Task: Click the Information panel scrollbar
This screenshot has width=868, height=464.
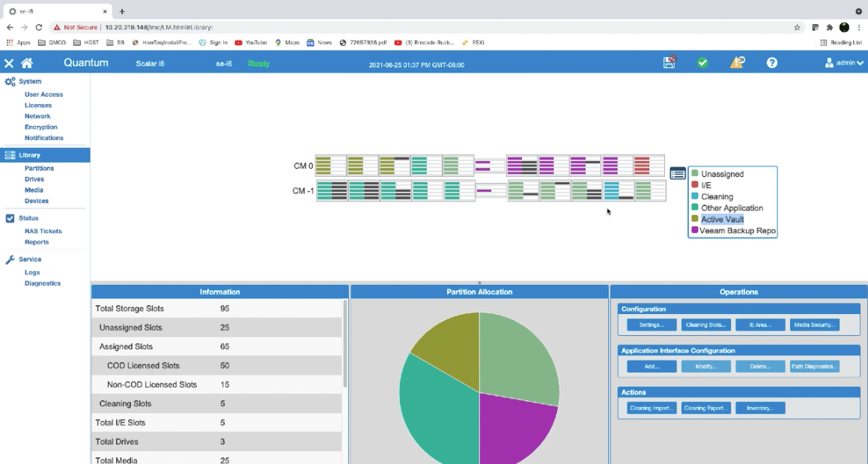Action: click(345, 344)
